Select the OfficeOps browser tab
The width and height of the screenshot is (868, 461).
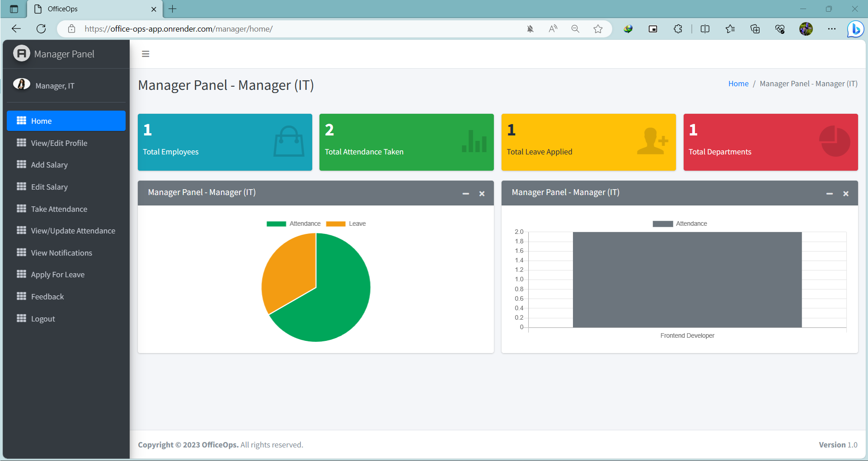click(95, 9)
